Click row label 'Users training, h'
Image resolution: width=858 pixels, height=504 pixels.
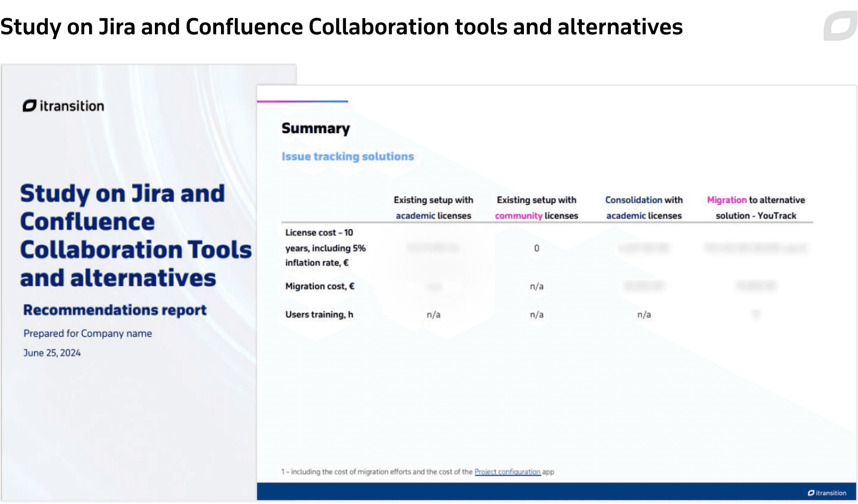point(319,315)
